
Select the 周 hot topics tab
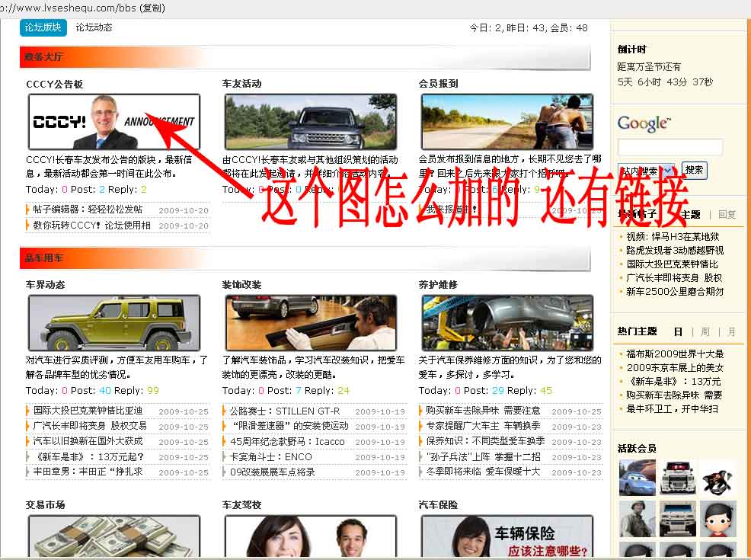point(705,331)
